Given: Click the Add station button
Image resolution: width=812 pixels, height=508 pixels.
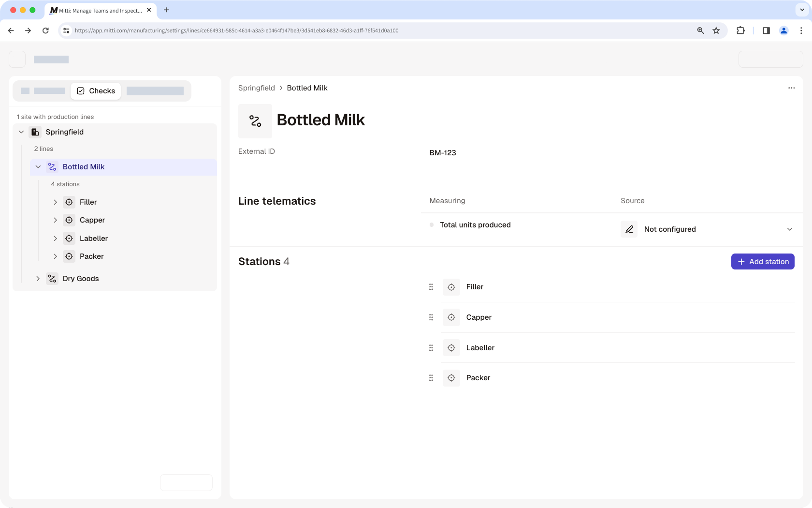Looking at the screenshot, I should click(763, 262).
